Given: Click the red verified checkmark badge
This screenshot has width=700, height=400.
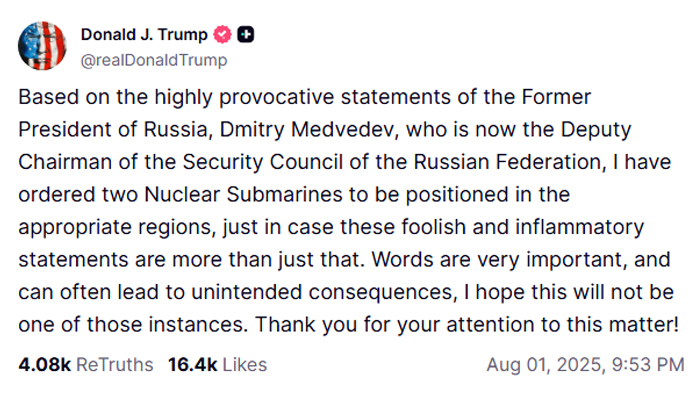Looking at the screenshot, I should click(223, 35).
